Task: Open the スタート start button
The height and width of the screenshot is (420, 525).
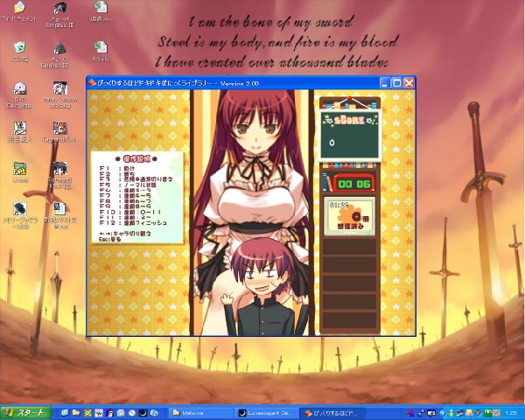Action: pyautogui.click(x=25, y=413)
